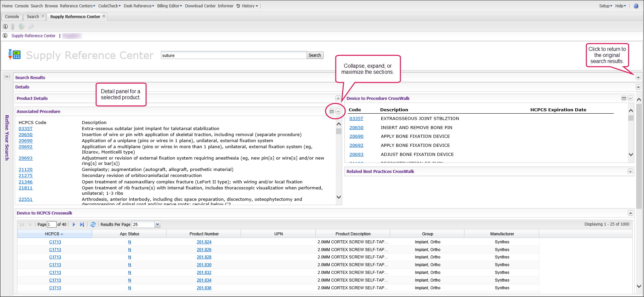
Task: Open the Results Per Page dropdown
Action: (157, 225)
